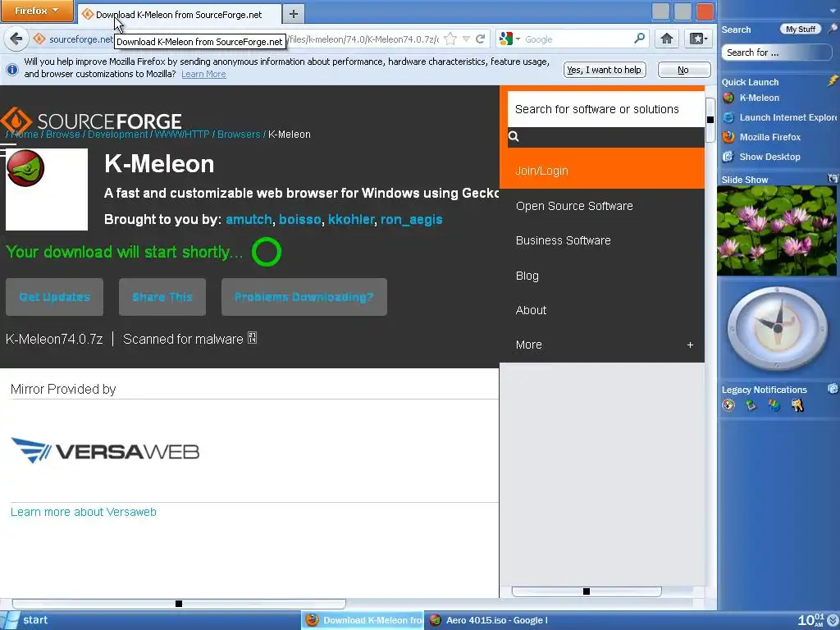Decline telemetry with the No button
Screen dimensions: 840x630
pos(683,70)
